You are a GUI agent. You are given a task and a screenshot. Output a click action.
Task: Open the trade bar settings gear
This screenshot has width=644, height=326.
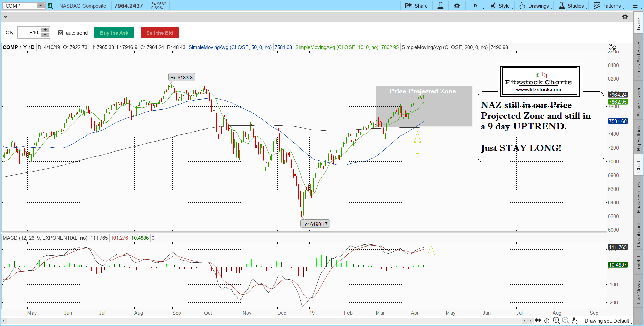[x=625, y=17]
